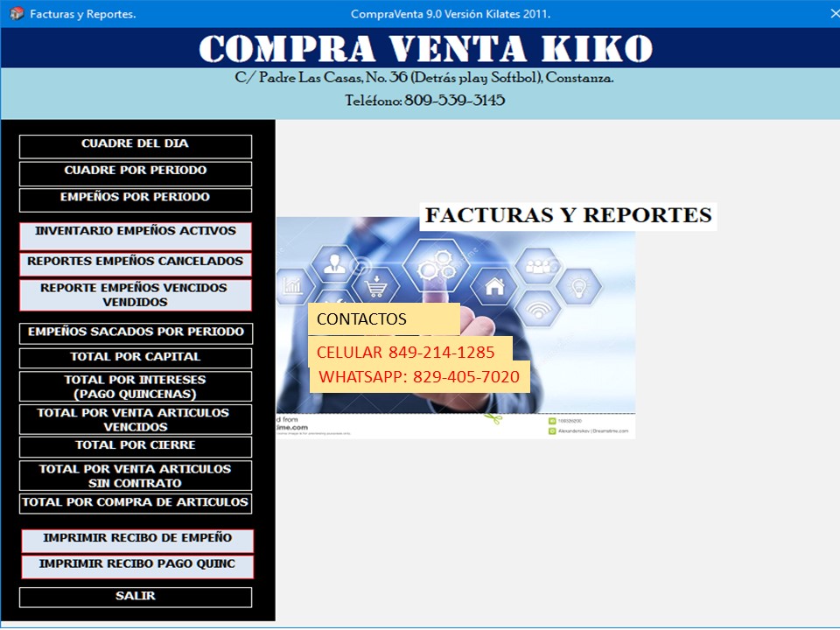
Task: Show REPORTES EMPEÑOS CANCELADOS
Action: point(136,264)
